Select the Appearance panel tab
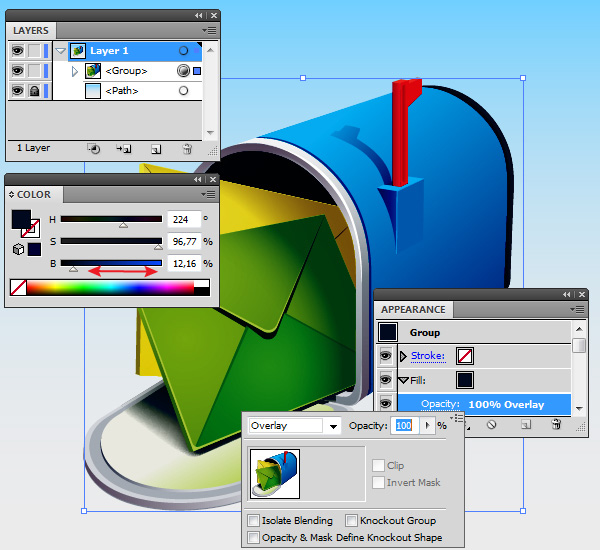Image resolution: width=600 pixels, height=550 pixels. tap(413, 310)
